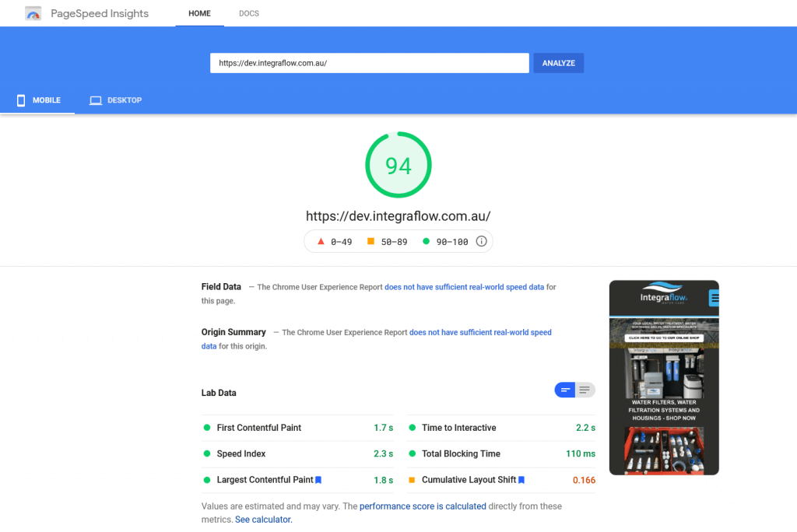Click the green circle icon for 90-100 range
Screen dimensions: 797x532
click(426, 241)
